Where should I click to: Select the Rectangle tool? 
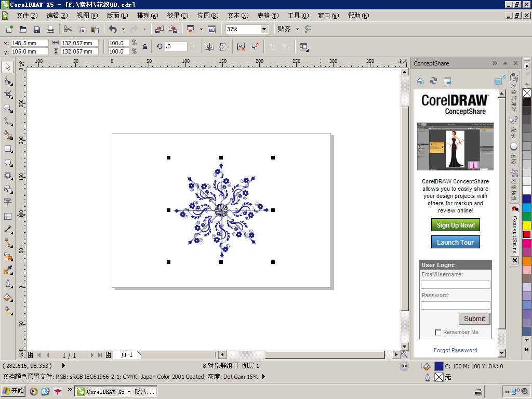pos(8,149)
